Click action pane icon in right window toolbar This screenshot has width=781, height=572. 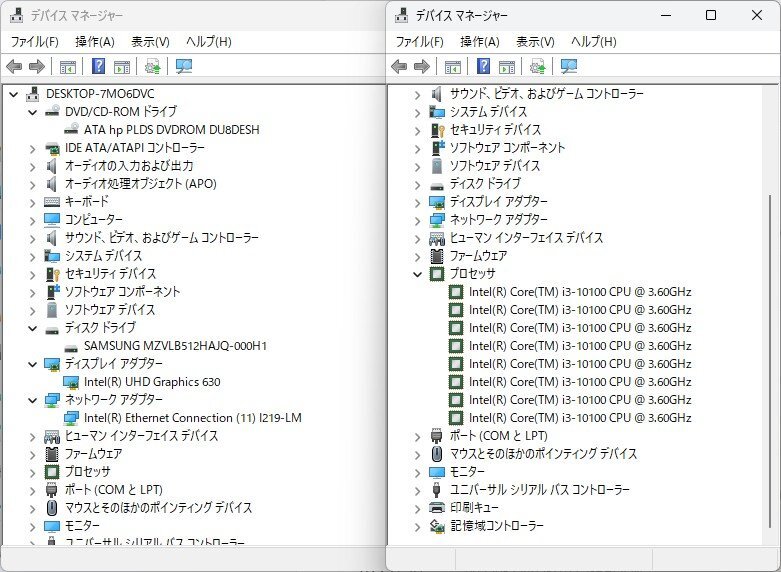pyautogui.click(x=507, y=66)
